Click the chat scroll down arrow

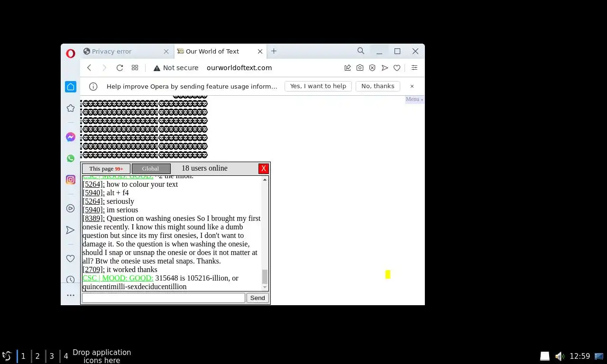coord(265,287)
